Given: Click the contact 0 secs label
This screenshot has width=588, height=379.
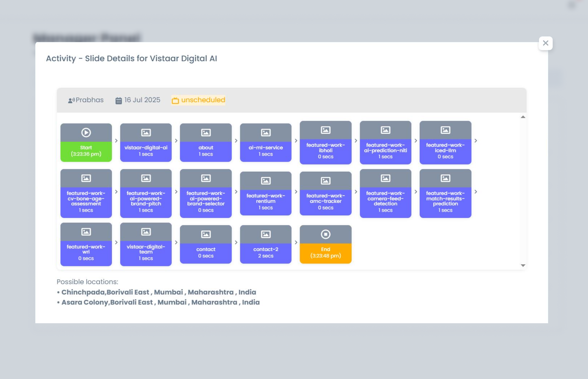Looking at the screenshot, I should click(206, 253).
